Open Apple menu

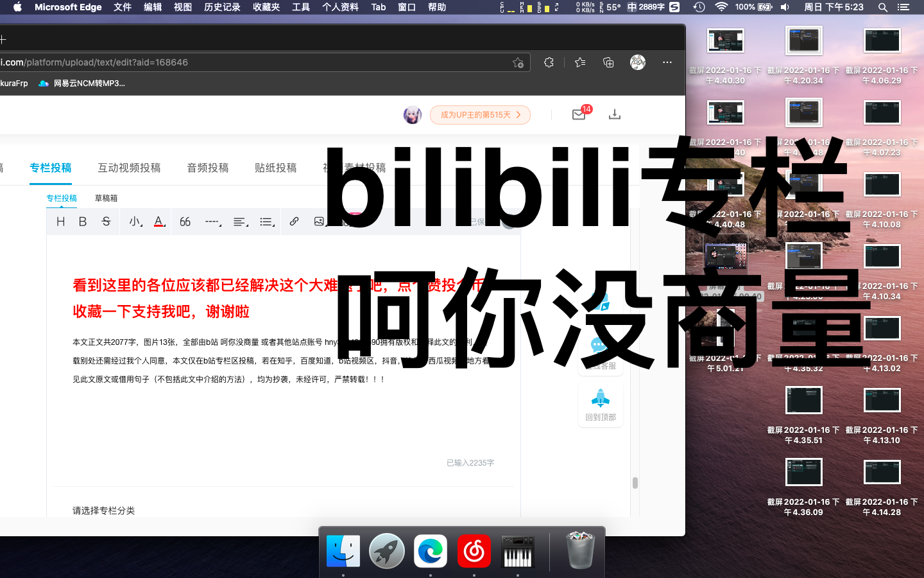point(17,7)
